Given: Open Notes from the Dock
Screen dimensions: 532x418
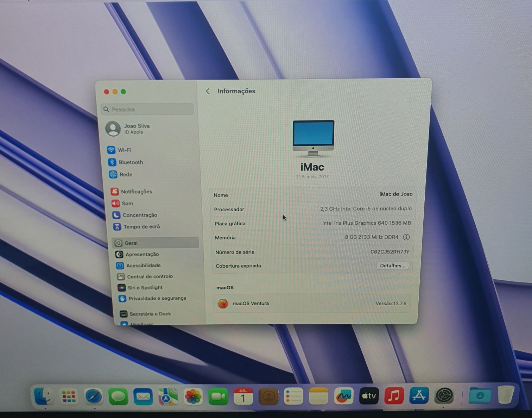Looking at the screenshot, I should 318,396.
